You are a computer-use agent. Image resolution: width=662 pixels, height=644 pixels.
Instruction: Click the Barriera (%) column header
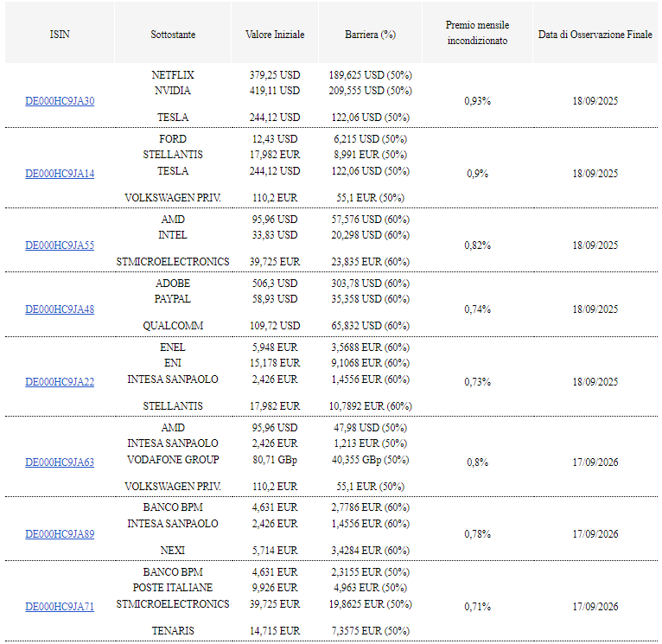coord(370,35)
